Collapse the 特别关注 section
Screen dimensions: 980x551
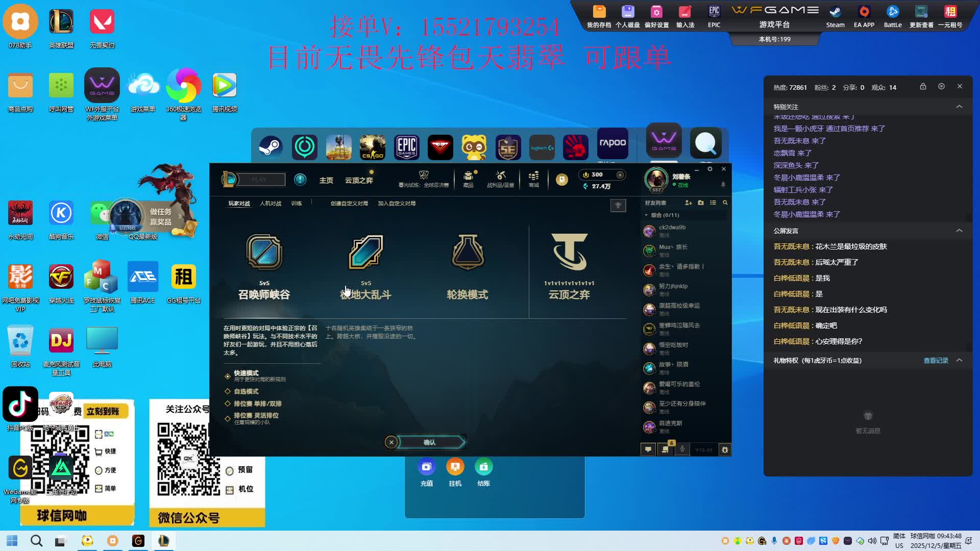(959, 107)
